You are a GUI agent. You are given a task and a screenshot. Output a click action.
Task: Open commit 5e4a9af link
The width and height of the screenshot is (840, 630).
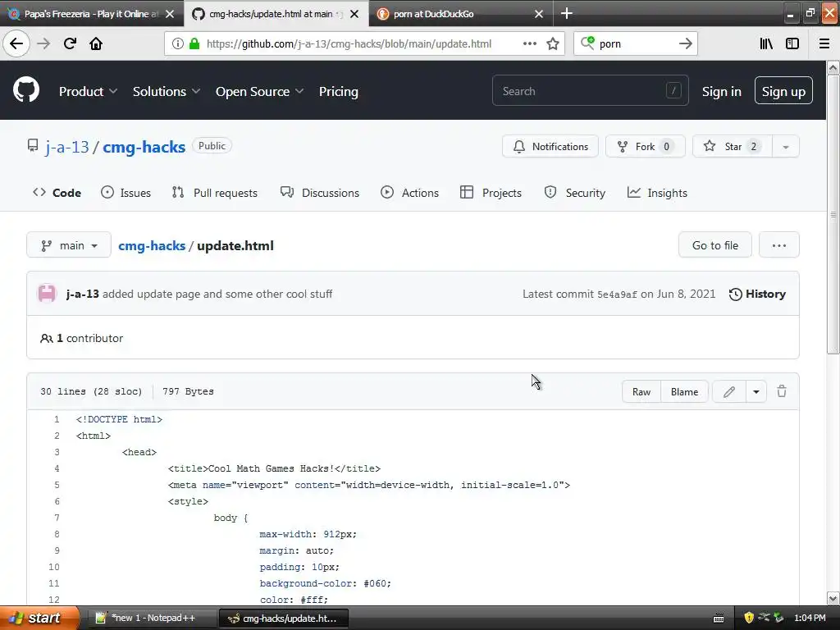617,294
